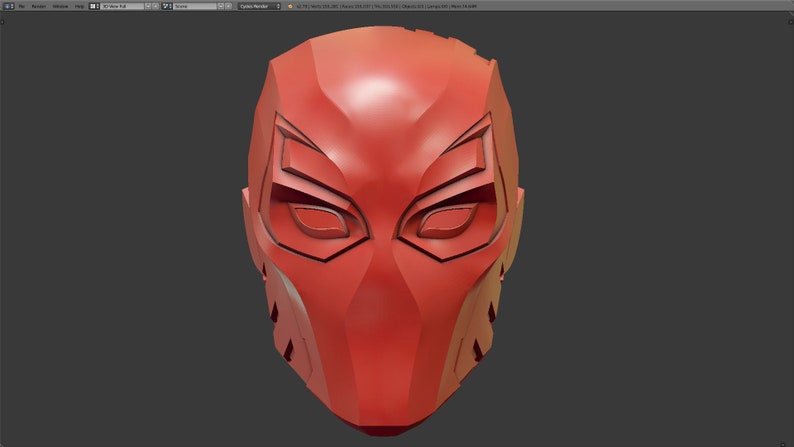The image size is (794, 447).
Task: Click the red helmet model in viewport
Action: pyautogui.click(x=383, y=231)
